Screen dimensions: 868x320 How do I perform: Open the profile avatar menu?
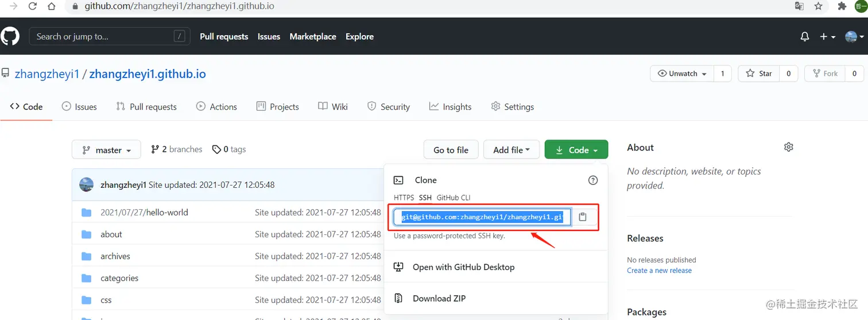point(855,36)
